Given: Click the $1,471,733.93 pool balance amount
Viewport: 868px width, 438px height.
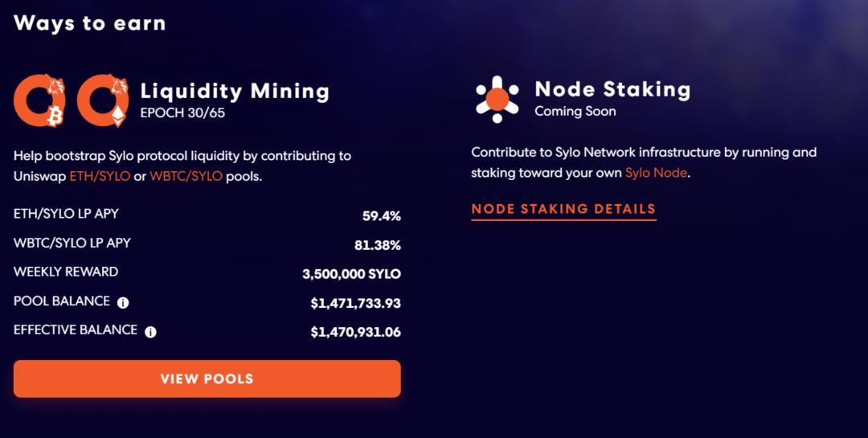Looking at the screenshot, I should (x=355, y=303).
